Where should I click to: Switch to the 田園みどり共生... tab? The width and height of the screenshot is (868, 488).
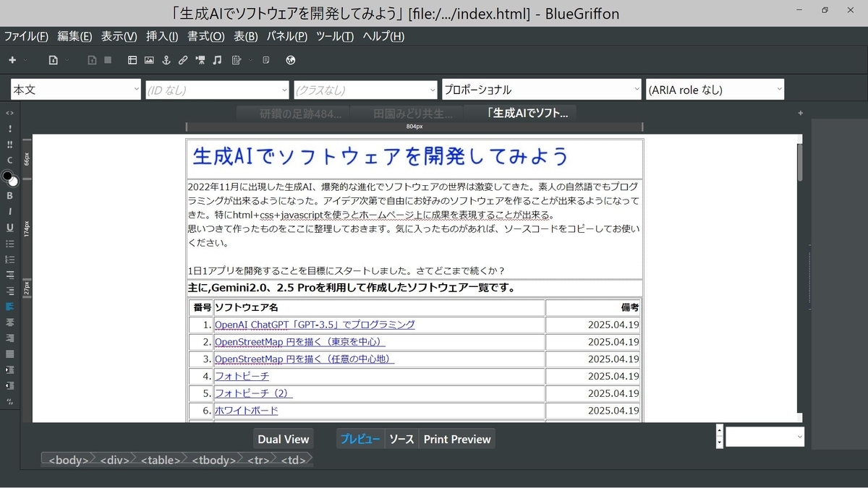[x=407, y=113]
